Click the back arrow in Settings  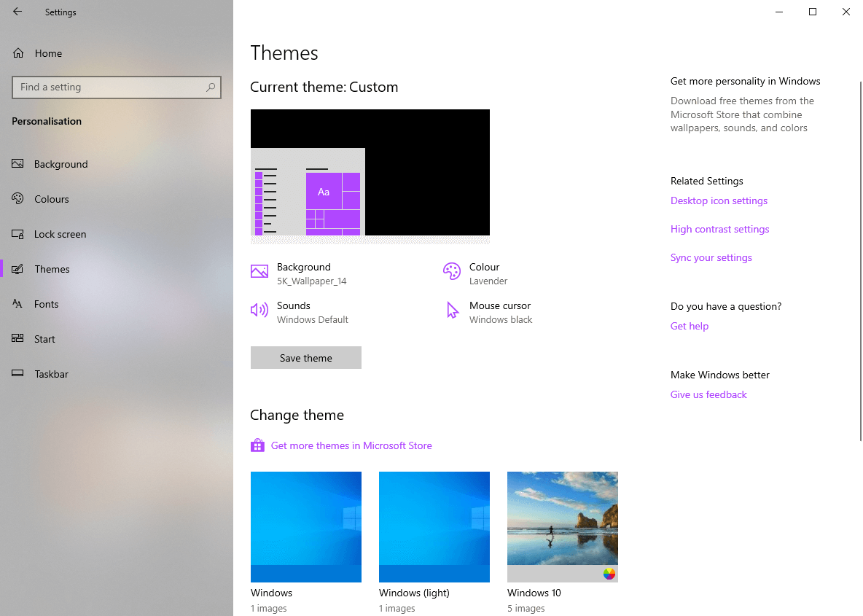click(x=16, y=12)
